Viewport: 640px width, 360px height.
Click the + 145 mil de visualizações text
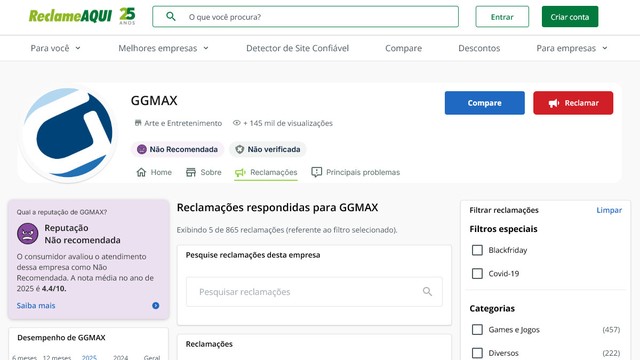point(288,123)
